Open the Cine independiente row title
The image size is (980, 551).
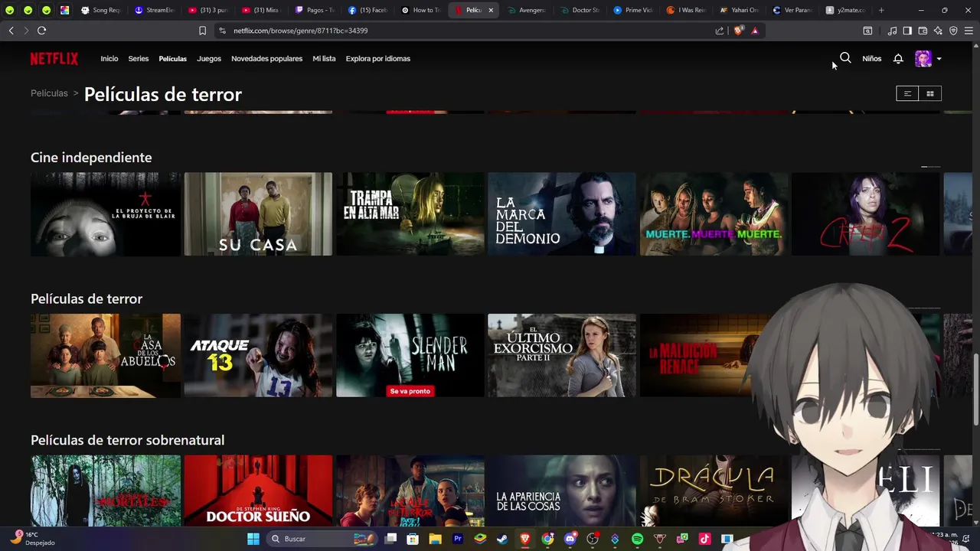pos(91,157)
